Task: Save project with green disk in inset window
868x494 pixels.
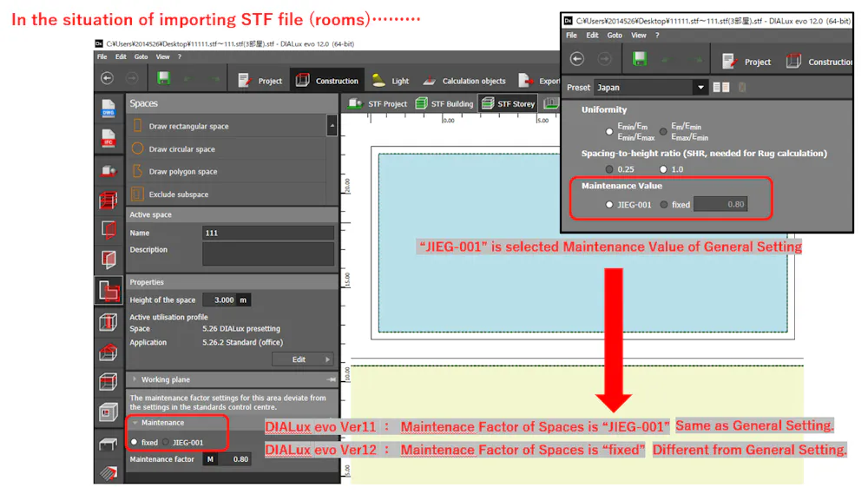Action: point(640,59)
